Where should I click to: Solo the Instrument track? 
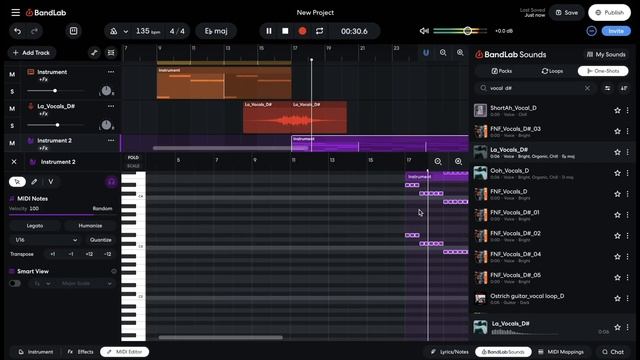click(x=12, y=91)
